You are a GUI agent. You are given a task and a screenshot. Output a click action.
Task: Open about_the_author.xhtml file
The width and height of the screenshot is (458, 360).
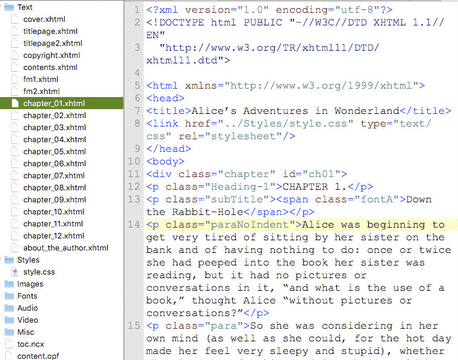pos(66,248)
